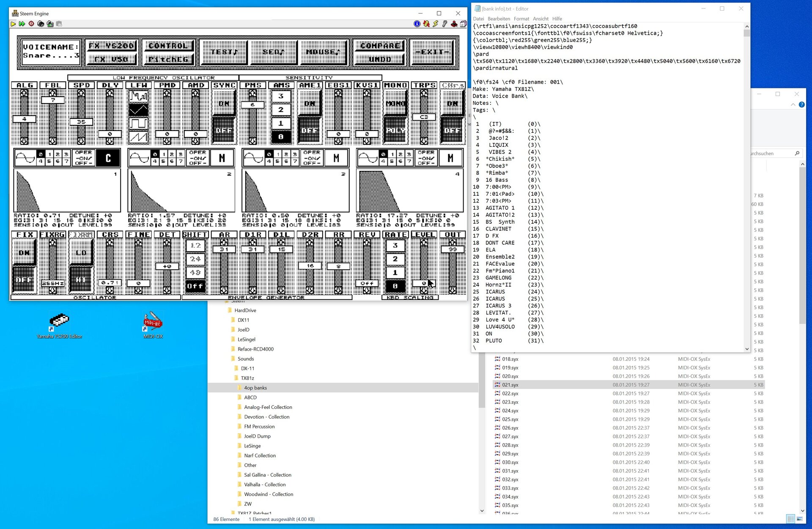Set AMS sensitivity to 3
The height and width of the screenshot is (529, 812).
[x=281, y=96]
